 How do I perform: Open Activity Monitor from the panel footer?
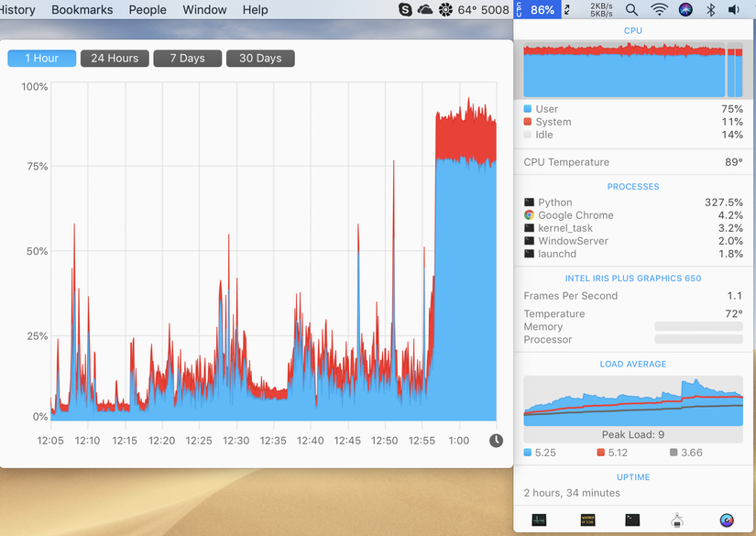[x=539, y=520]
